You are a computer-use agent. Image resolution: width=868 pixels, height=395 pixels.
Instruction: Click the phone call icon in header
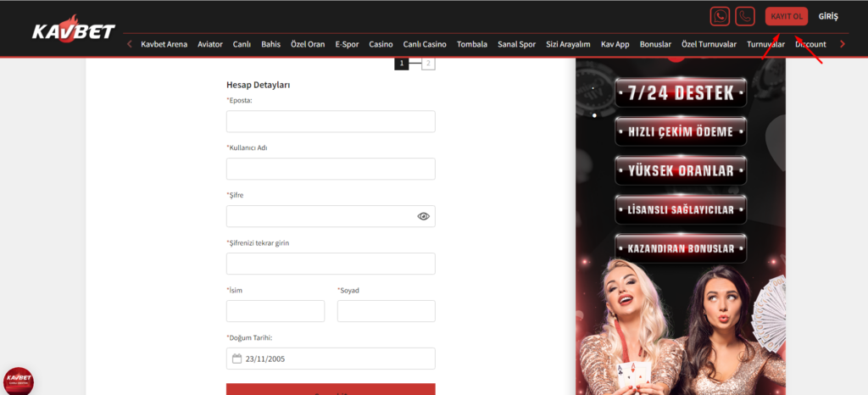[x=745, y=16]
